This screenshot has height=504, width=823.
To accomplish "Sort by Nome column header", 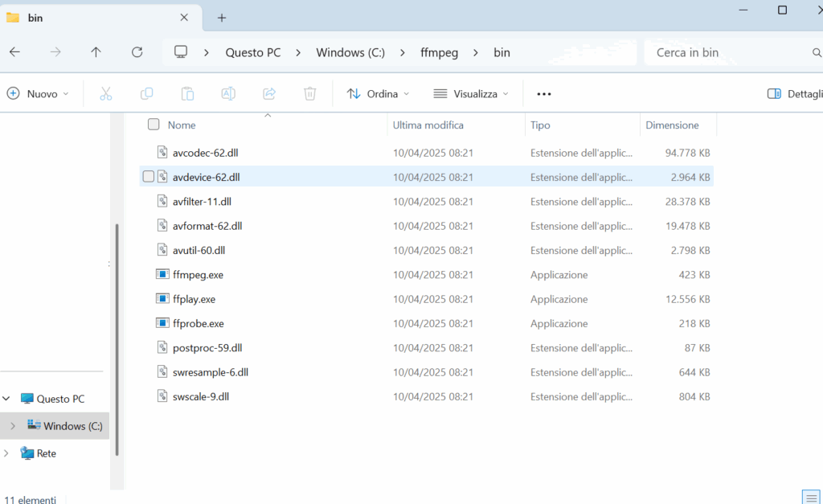I will [182, 125].
